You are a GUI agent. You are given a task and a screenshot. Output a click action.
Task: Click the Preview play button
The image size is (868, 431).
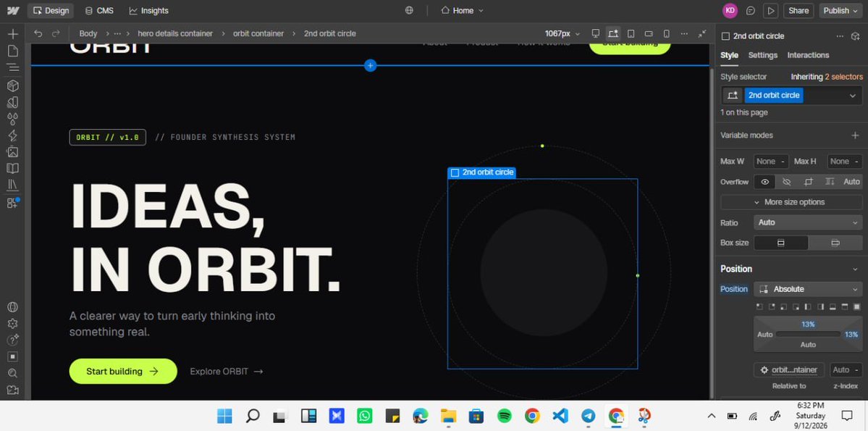[770, 11]
